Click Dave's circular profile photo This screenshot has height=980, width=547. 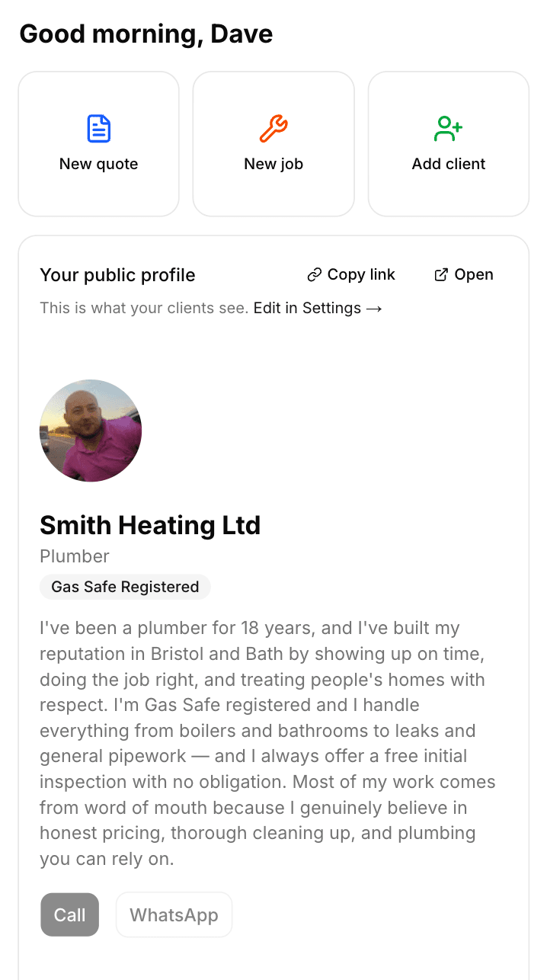tap(90, 431)
